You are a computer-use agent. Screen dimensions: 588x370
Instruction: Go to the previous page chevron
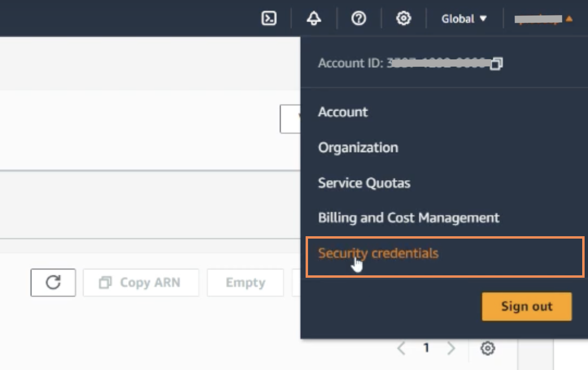click(401, 348)
